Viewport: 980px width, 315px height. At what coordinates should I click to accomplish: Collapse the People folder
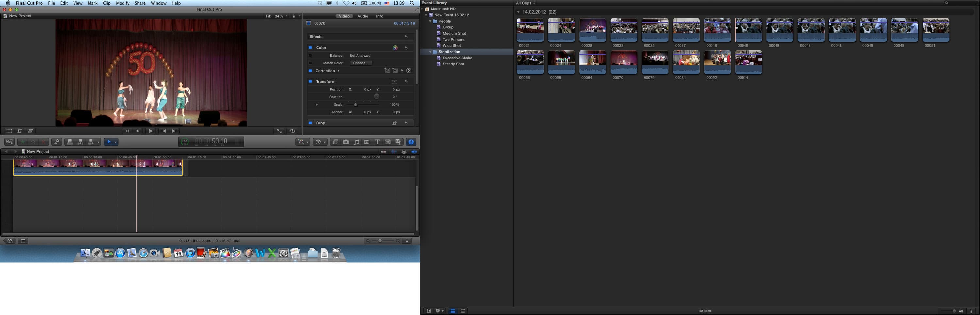pos(430,21)
